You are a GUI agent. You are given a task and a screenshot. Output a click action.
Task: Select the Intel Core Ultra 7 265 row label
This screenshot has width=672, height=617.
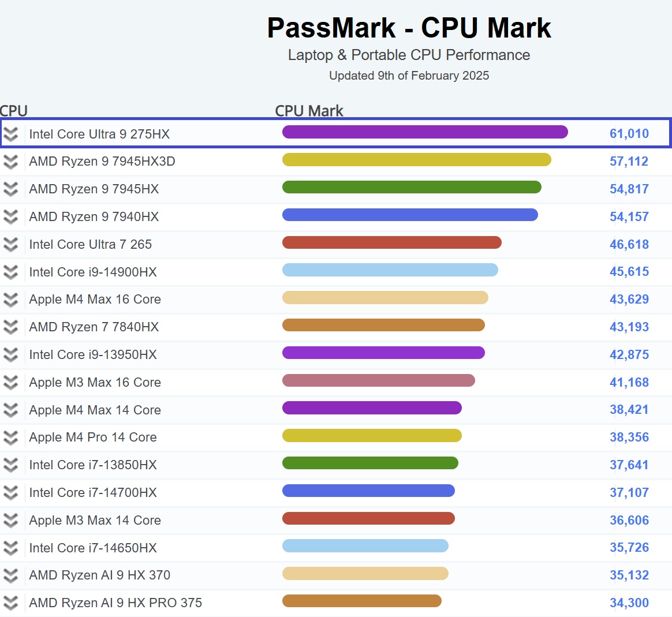coord(90,244)
